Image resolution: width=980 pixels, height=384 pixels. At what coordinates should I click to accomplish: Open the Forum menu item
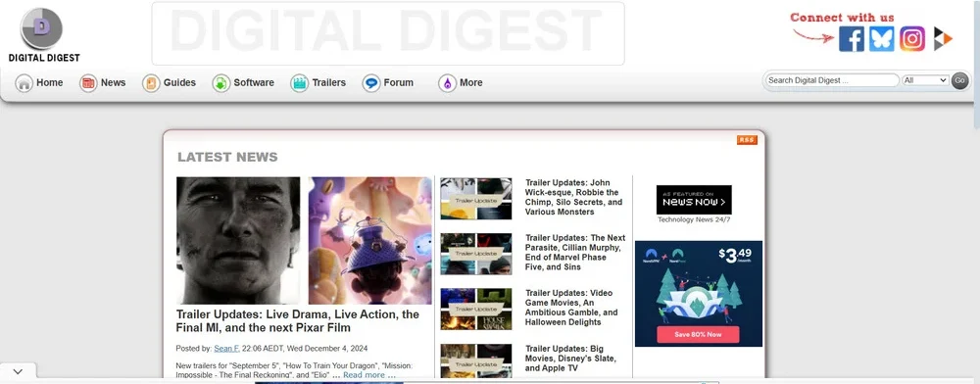tap(398, 82)
